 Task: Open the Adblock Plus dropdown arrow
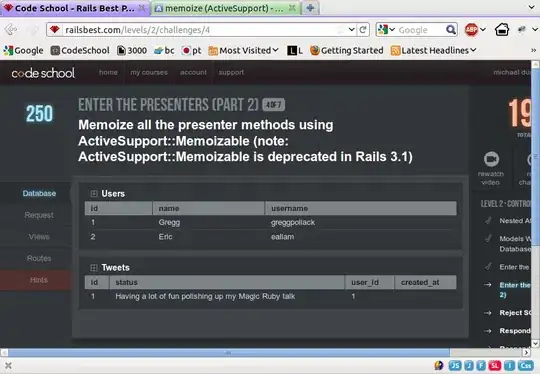click(483, 30)
